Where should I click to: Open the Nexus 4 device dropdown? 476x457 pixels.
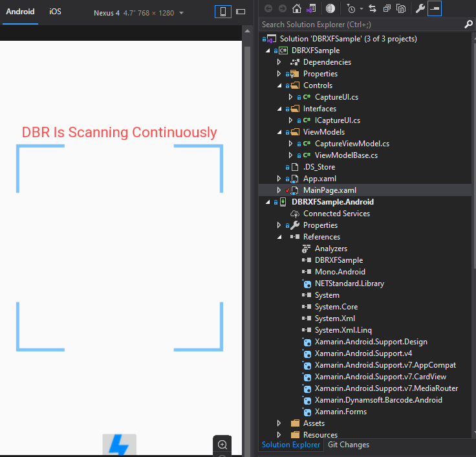[x=139, y=13]
